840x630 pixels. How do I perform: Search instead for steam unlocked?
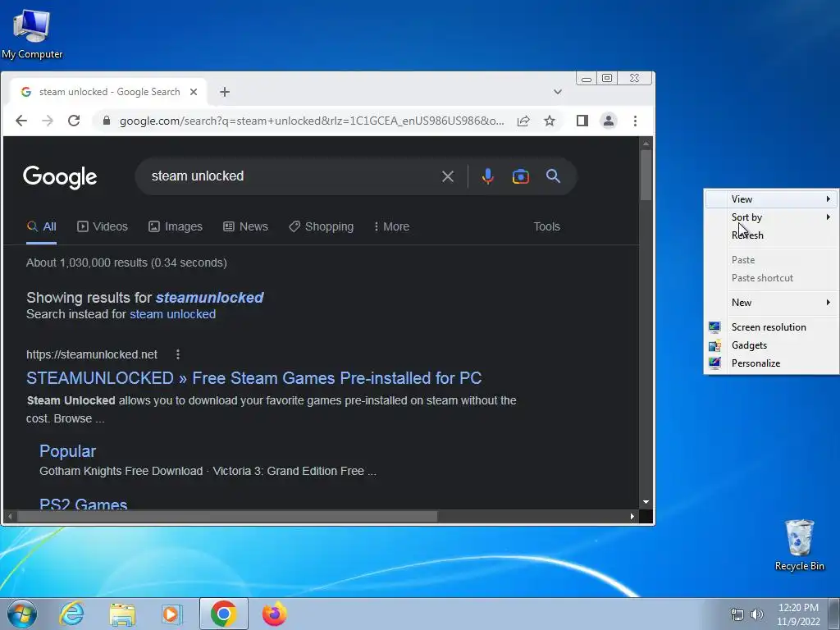(x=172, y=314)
